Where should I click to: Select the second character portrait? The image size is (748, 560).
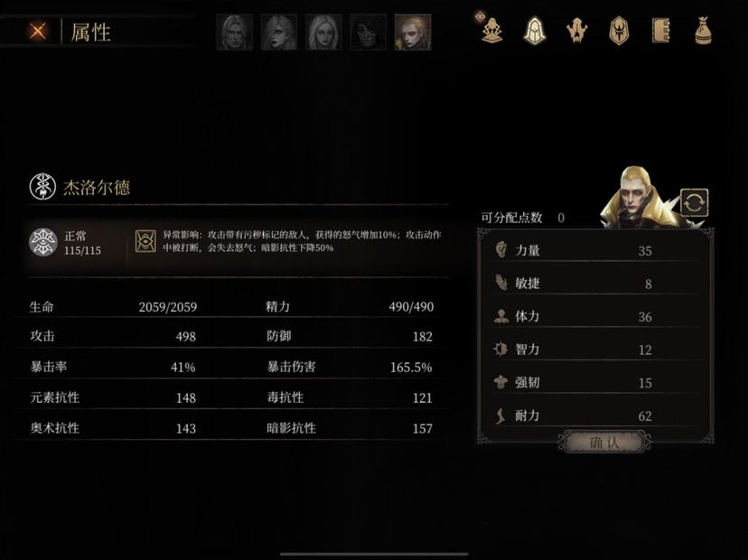coord(279,32)
